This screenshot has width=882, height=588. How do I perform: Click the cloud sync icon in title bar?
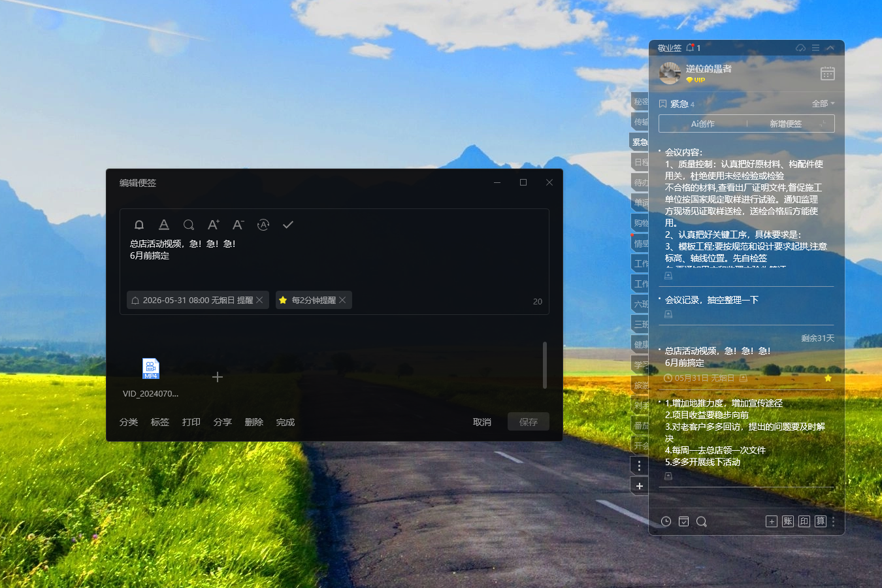[800, 48]
